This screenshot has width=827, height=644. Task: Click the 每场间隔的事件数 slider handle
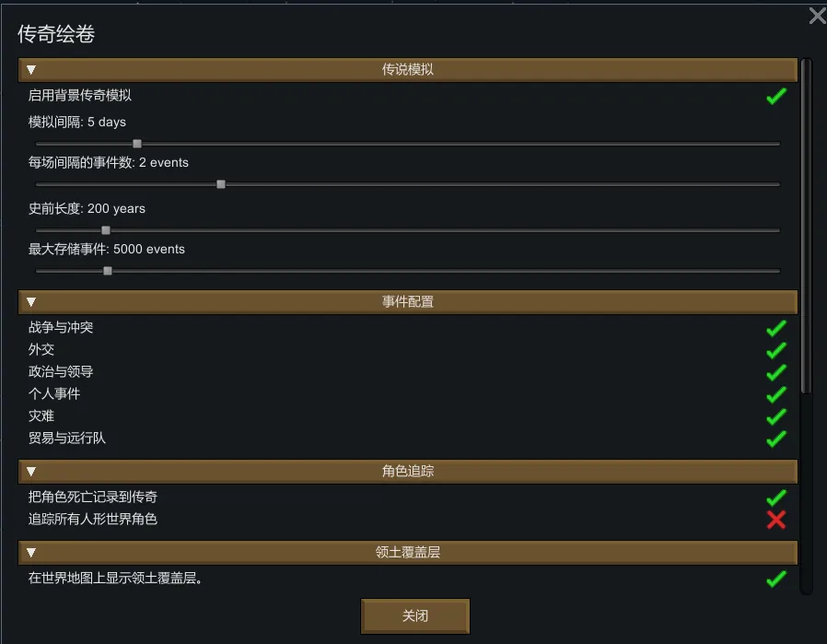tap(221, 184)
